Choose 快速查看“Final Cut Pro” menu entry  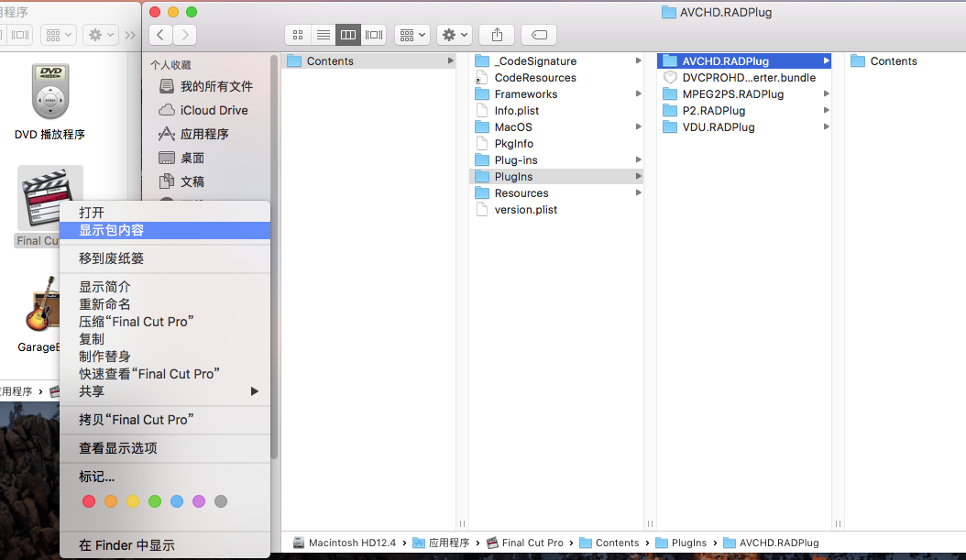click(x=165, y=374)
